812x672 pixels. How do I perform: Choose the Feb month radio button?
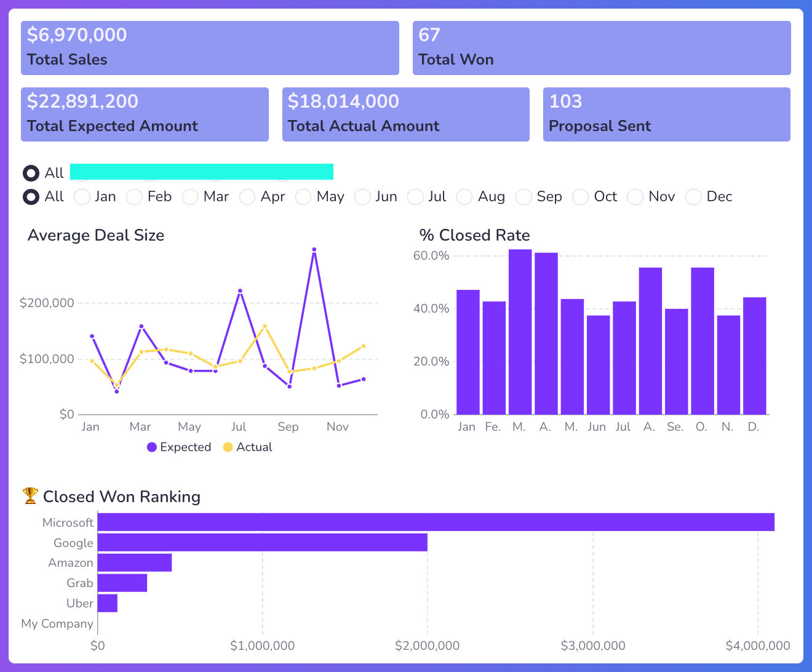click(x=134, y=197)
